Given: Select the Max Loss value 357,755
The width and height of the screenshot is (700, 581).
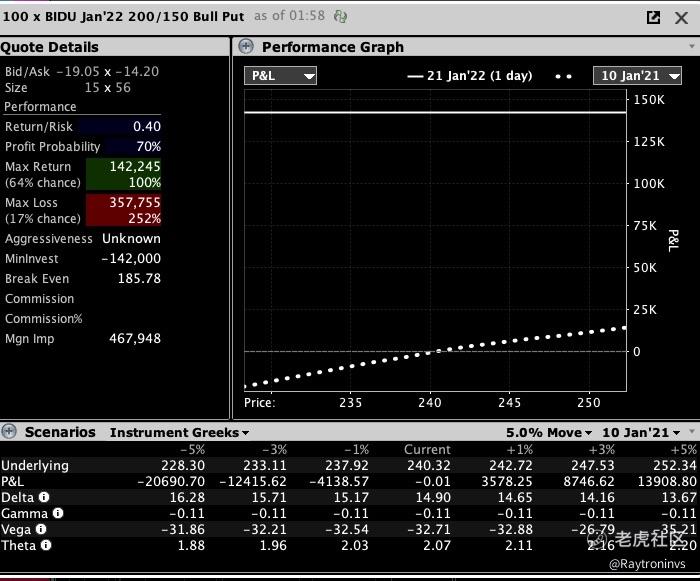Looking at the screenshot, I should 135,202.
